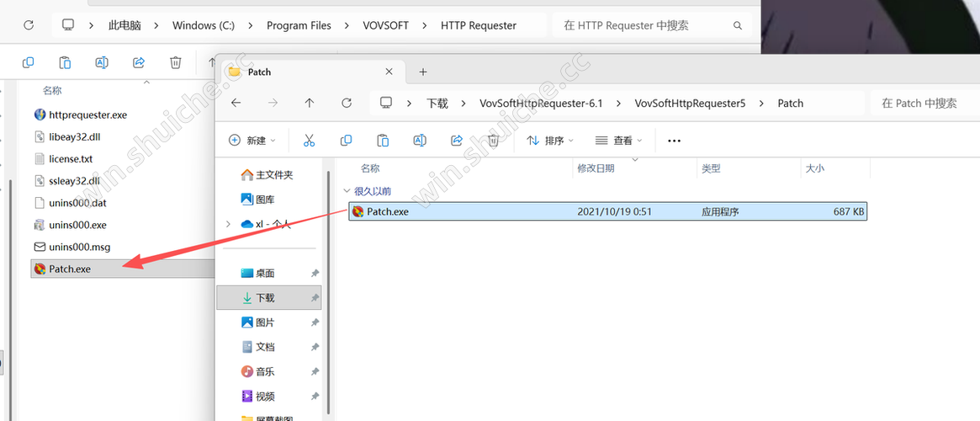Select libeay32.dll file
Screen dimensions: 980x421
(74, 137)
